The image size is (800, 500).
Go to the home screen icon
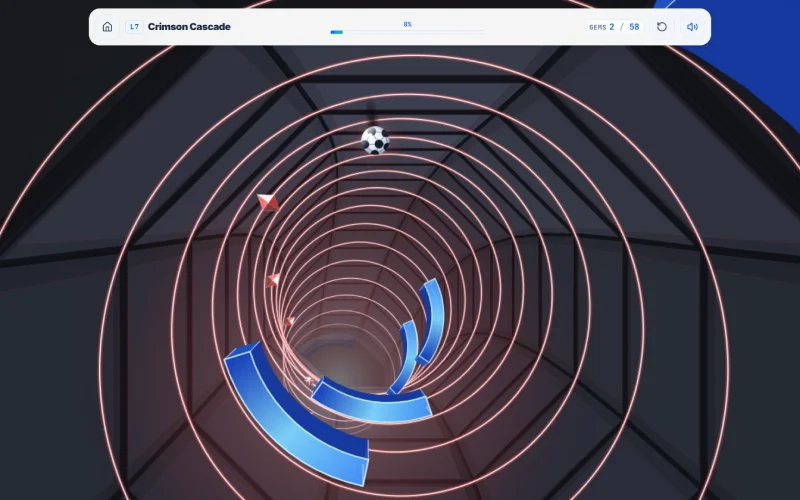(x=107, y=27)
